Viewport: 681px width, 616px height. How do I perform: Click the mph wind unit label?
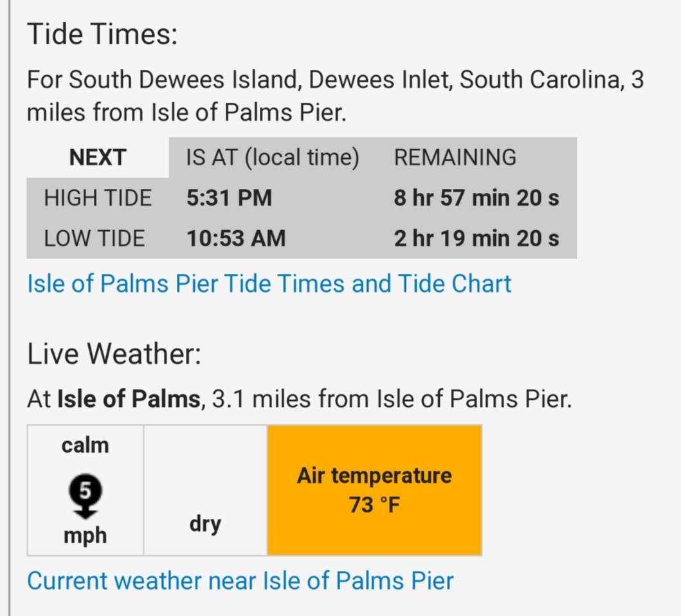point(85,535)
